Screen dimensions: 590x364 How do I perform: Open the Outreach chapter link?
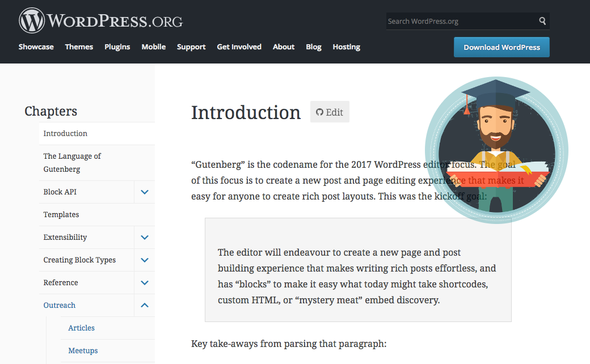[60, 306]
